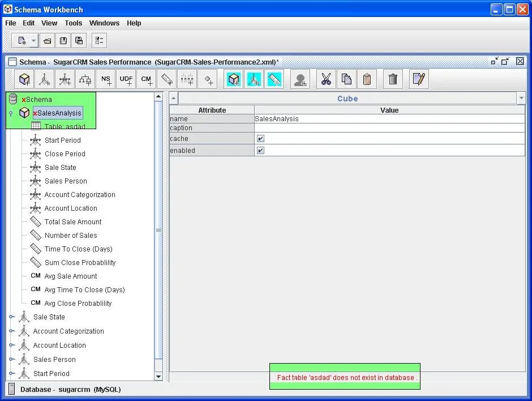Select the Start Period dimension usage

[62, 140]
